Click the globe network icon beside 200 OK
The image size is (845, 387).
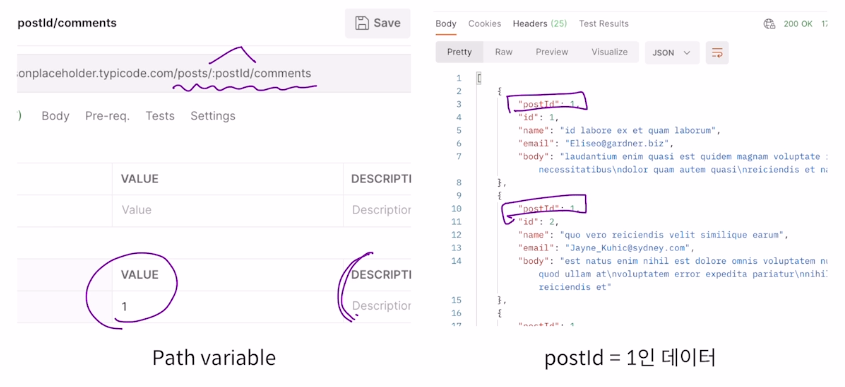tap(769, 24)
